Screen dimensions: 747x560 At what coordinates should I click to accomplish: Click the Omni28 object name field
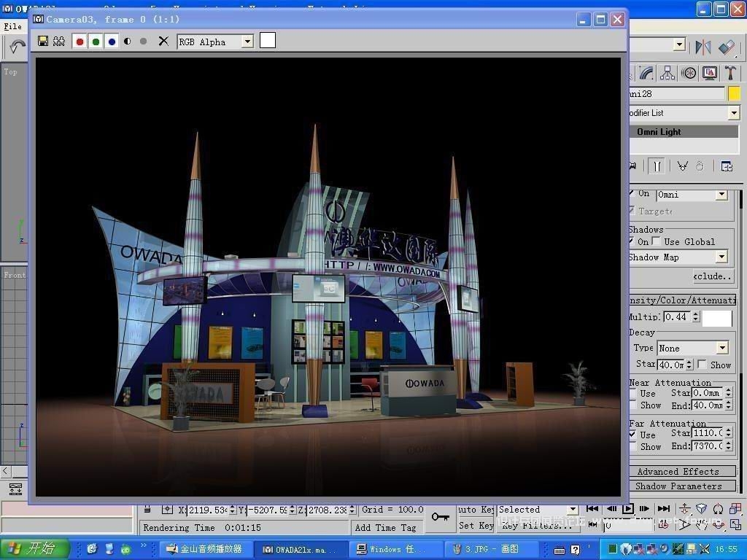coord(676,94)
